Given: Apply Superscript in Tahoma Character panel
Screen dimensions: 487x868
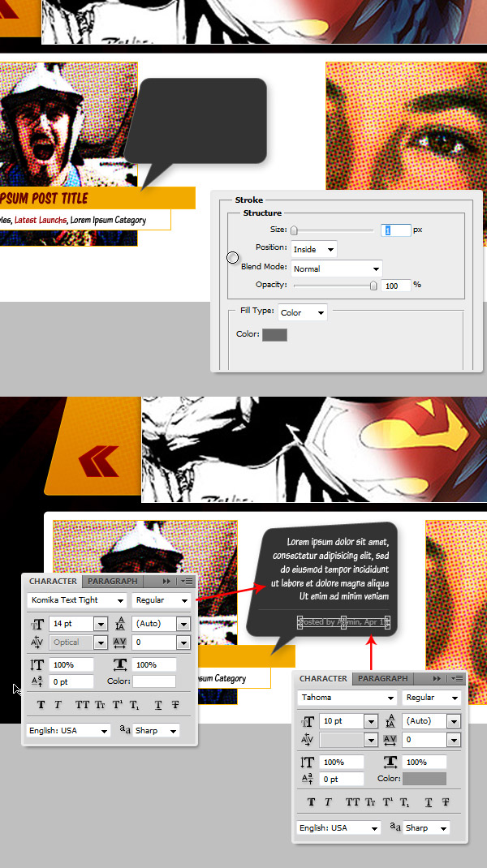Looking at the screenshot, I should click(388, 801).
